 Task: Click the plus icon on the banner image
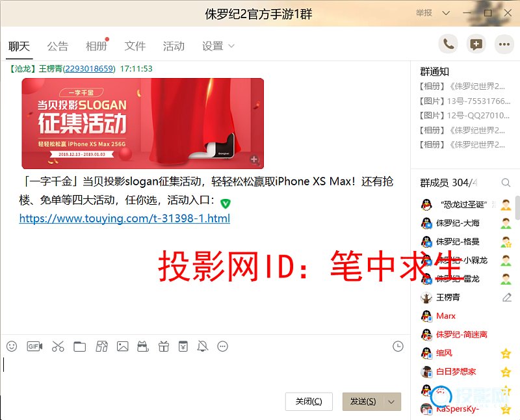click(254, 159)
